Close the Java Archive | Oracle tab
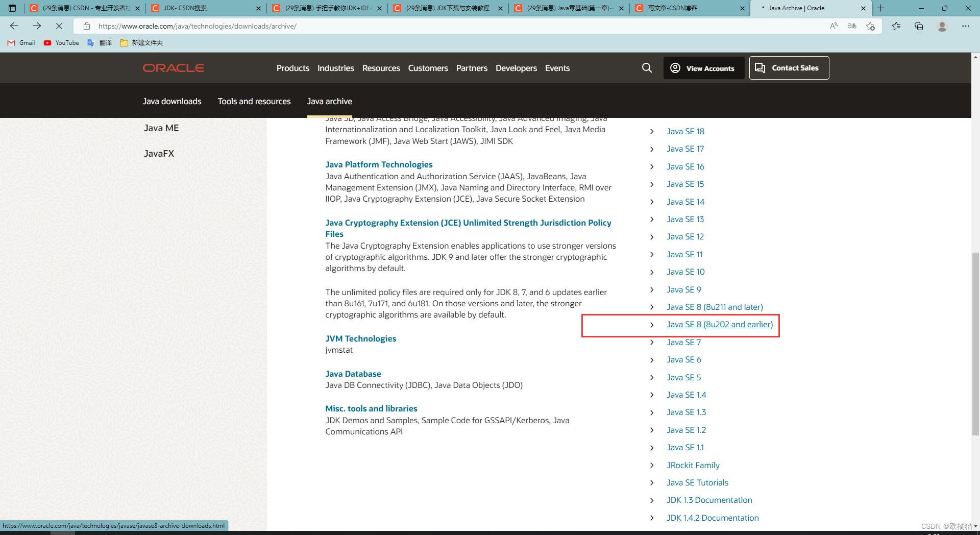The width and height of the screenshot is (980, 535). [x=864, y=8]
